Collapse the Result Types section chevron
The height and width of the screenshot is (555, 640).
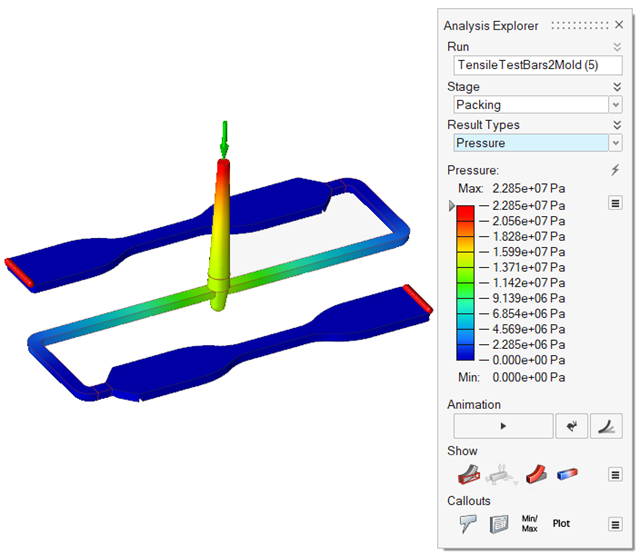click(617, 125)
